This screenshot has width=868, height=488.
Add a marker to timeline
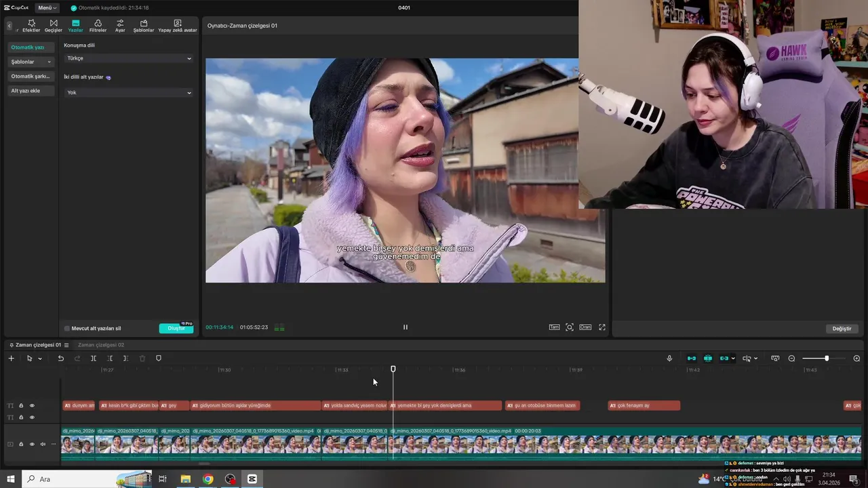(159, 359)
